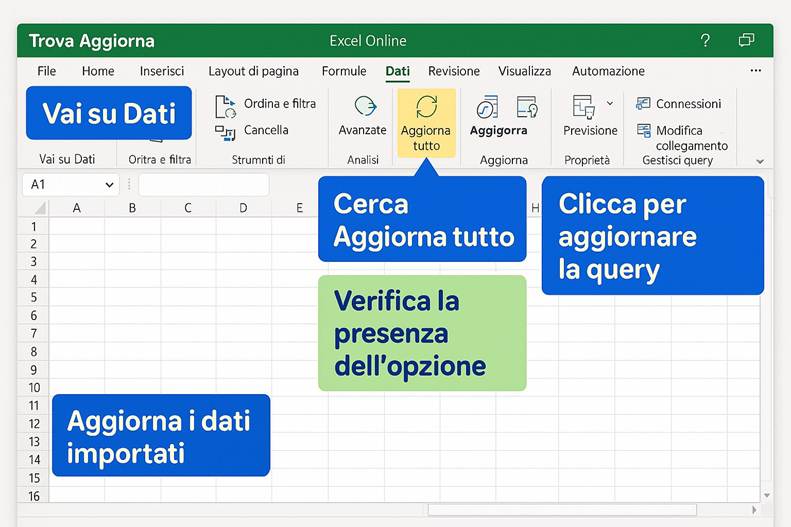
Task: Click the Ordina e filtra label
Action: point(280,103)
